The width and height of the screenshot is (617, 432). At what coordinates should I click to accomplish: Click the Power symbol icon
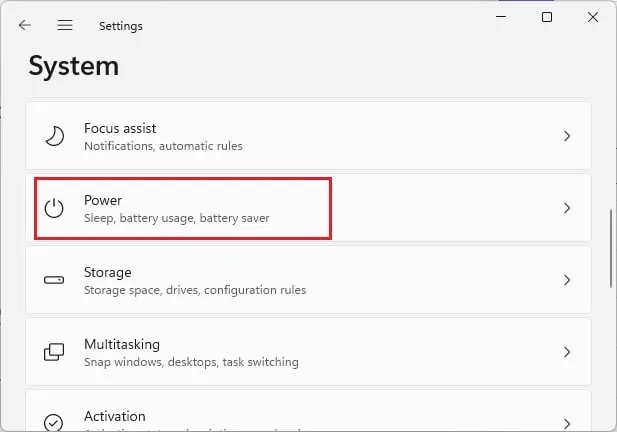coord(54,208)
